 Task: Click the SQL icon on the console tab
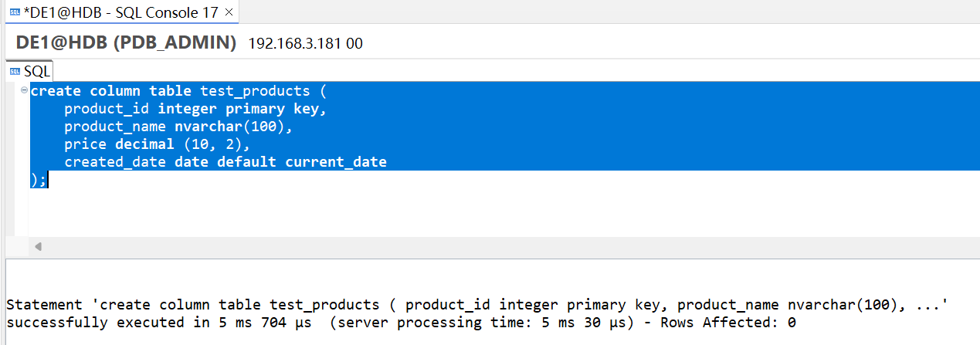[x=14, y=12]
